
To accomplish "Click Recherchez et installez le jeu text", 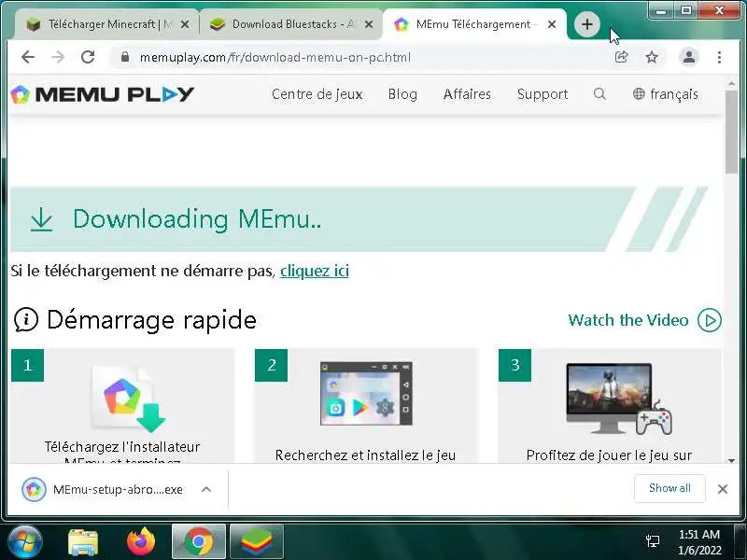I will coord(365,455).
